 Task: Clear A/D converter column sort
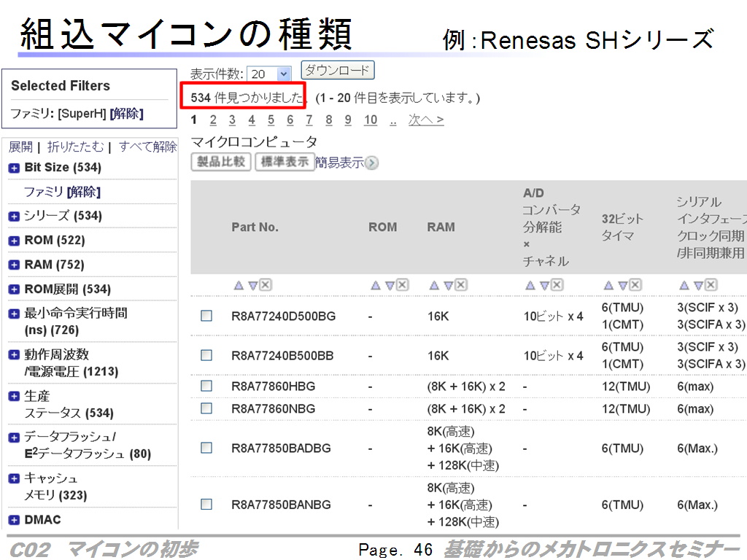click(557, 285)
